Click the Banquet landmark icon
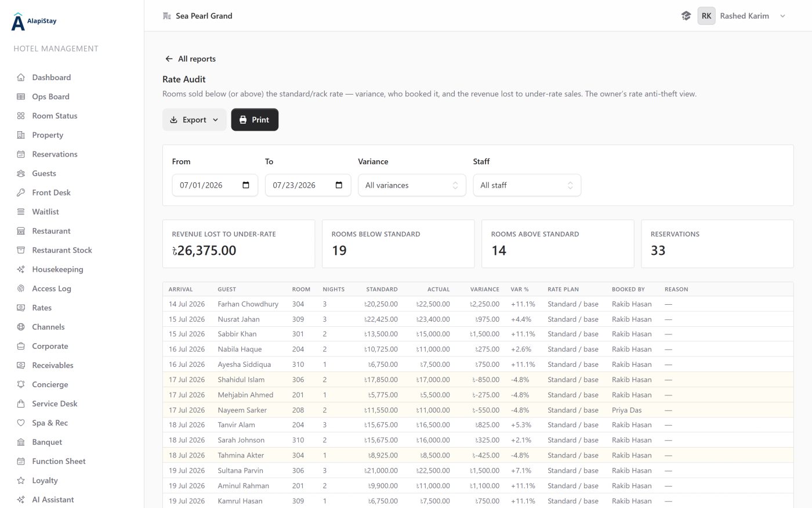The height and width of the screenshot is (508, 812). click(x=21, y=441)
